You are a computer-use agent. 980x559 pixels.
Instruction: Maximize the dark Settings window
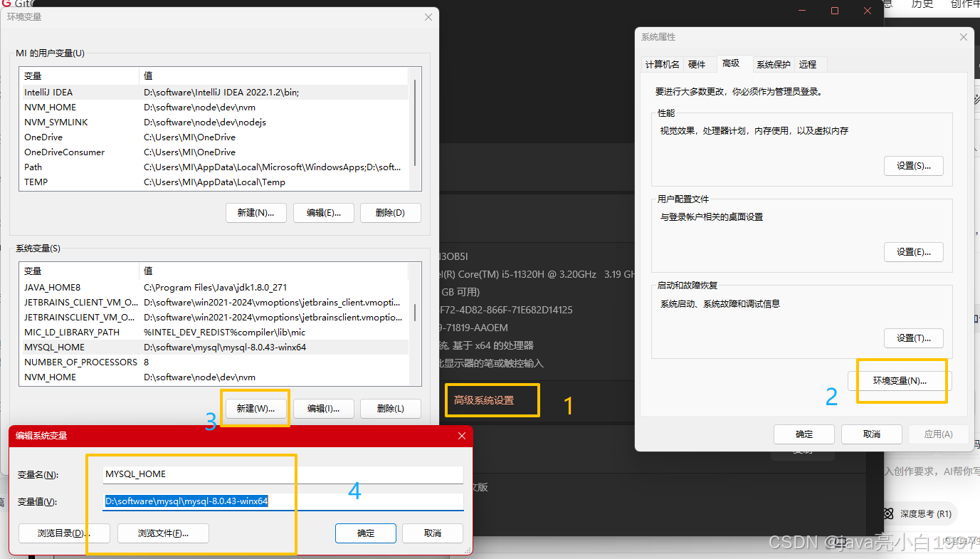835,11
